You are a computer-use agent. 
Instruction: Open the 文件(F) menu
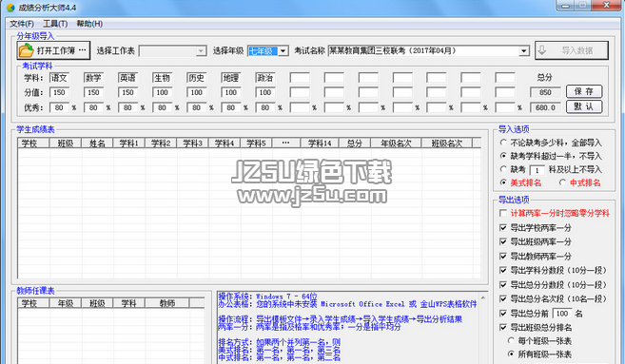[x=22, y=24]
